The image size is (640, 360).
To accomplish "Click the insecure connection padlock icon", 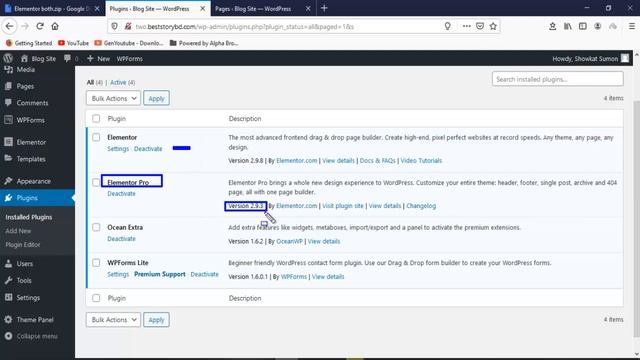I will (128, 26).
